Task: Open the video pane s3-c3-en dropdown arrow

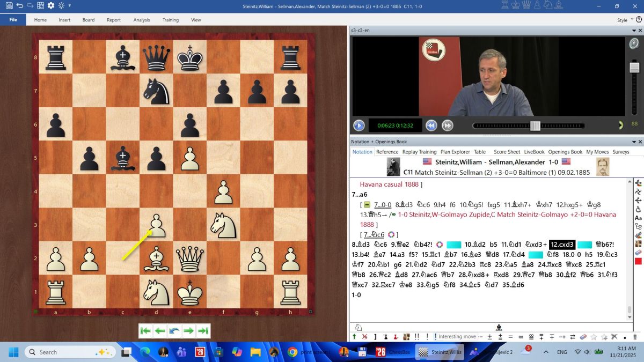Action: click(633, 31)
